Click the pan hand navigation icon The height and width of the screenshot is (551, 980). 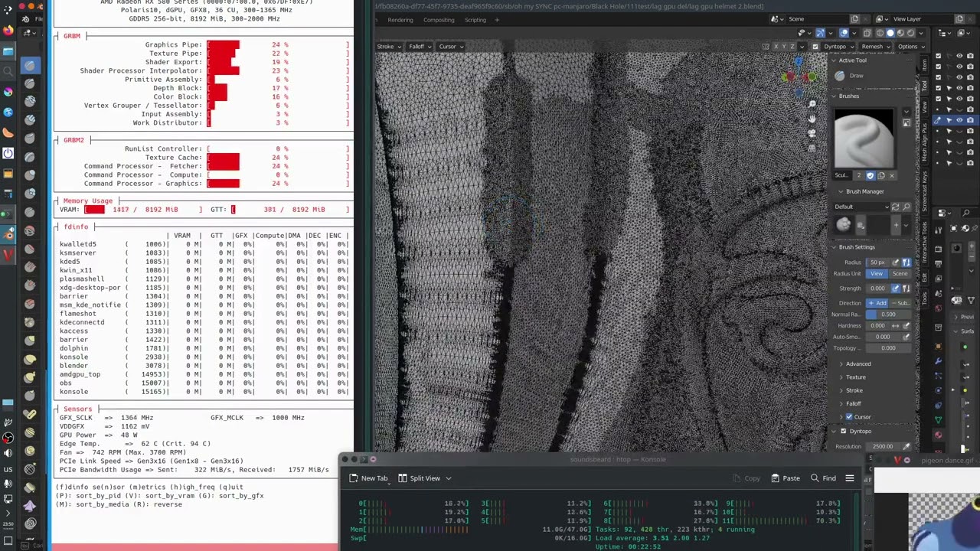[812, 119]
